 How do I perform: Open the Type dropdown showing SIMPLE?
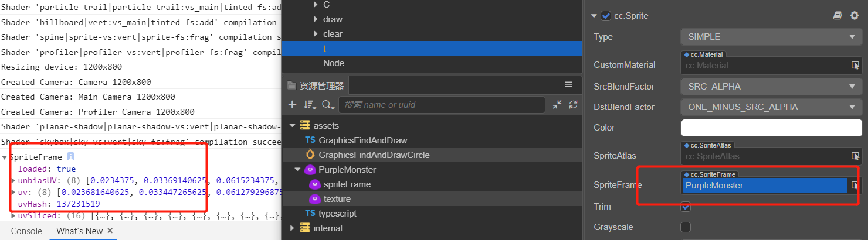coord(771,37)
